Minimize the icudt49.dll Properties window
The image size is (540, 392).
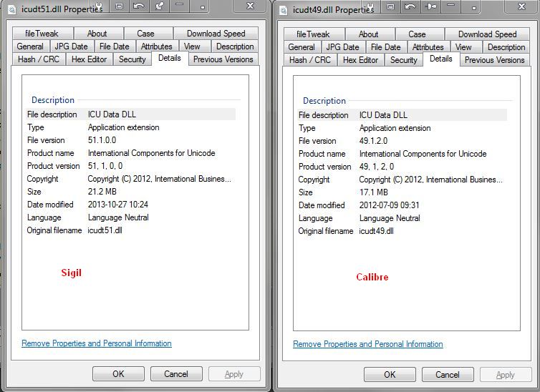tap(450, 6)
